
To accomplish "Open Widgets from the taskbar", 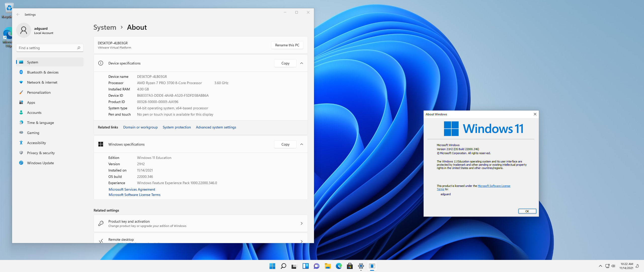I will pos(305,266).
